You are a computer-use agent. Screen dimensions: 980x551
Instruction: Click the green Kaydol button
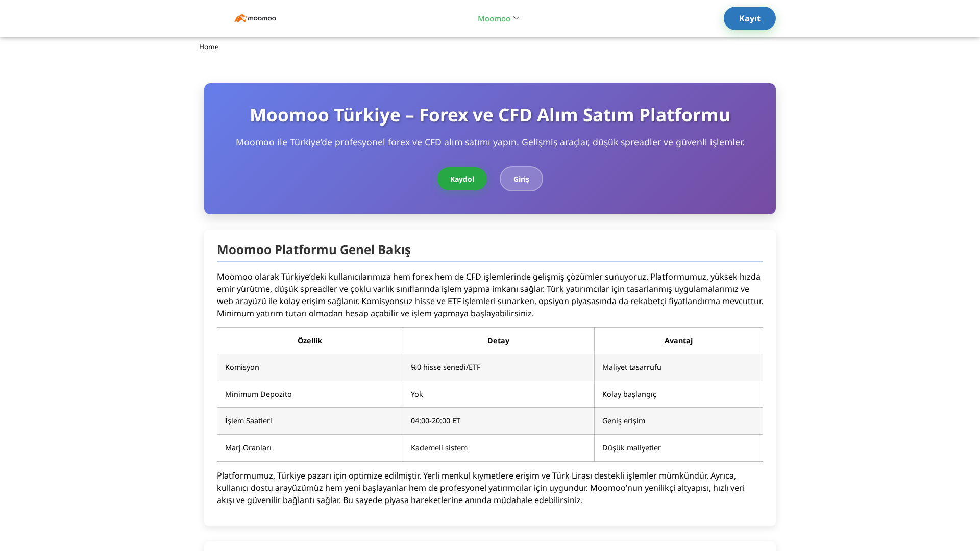point(462,179)
